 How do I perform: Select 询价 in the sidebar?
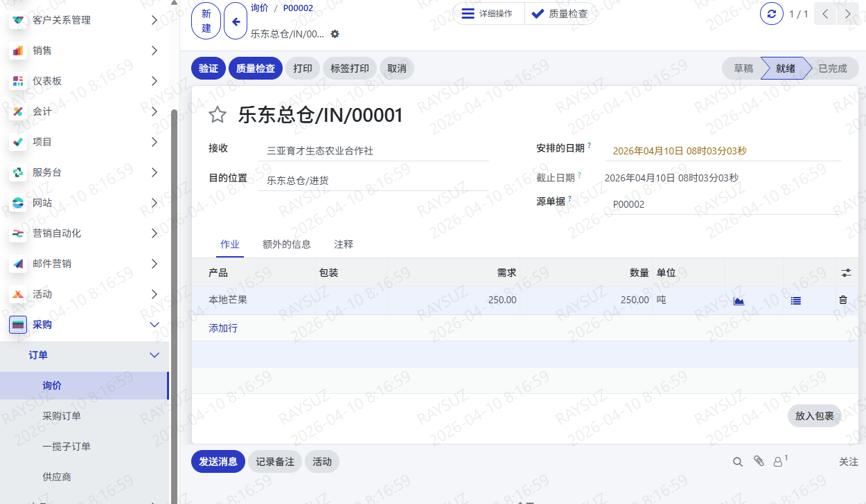[84, 386]
